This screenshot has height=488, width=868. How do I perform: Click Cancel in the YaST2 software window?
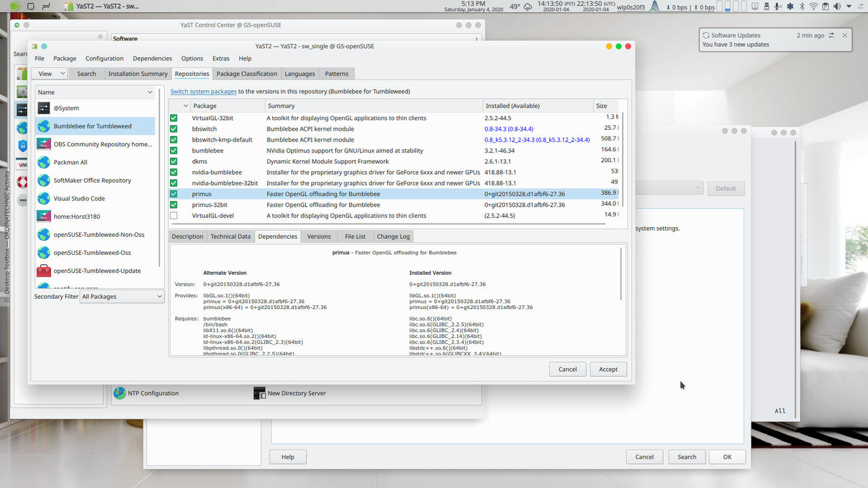[x=567, y=369]
